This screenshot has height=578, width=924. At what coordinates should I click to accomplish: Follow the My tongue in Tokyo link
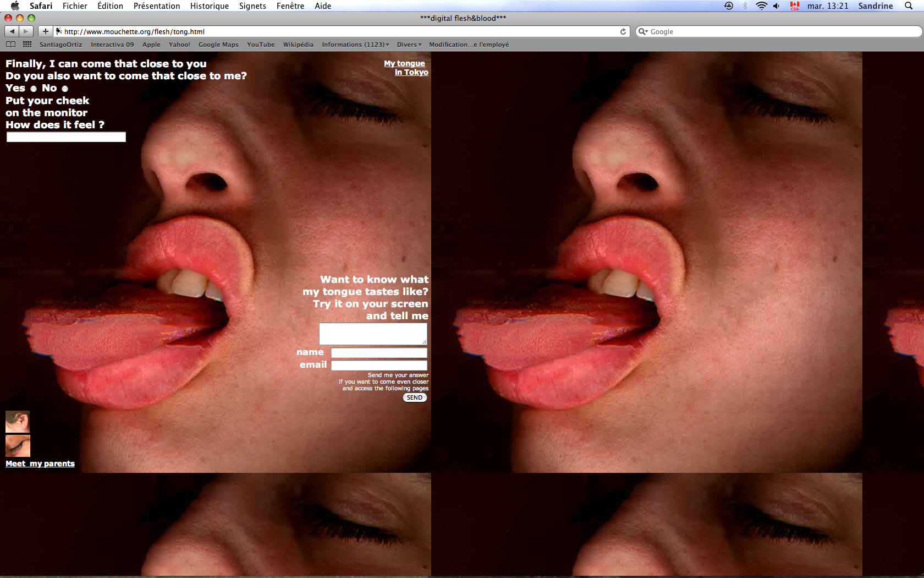click(x=407, y=68)
